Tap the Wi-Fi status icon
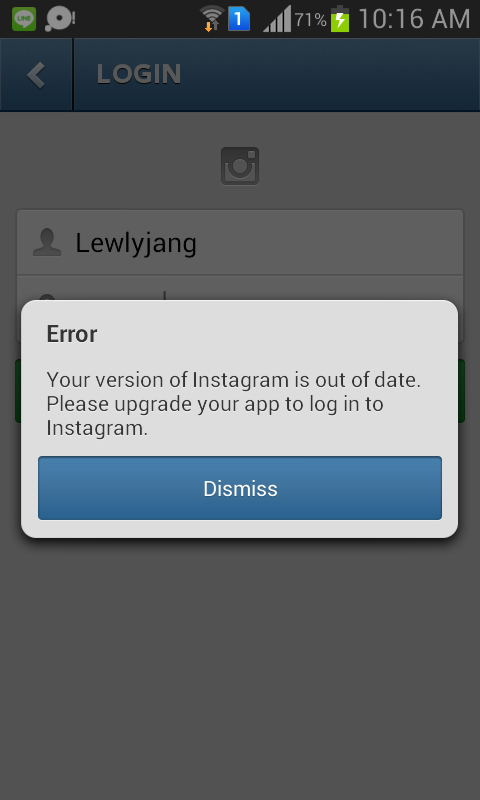This screenshot has height=800, width=480. tap(212, 19)
